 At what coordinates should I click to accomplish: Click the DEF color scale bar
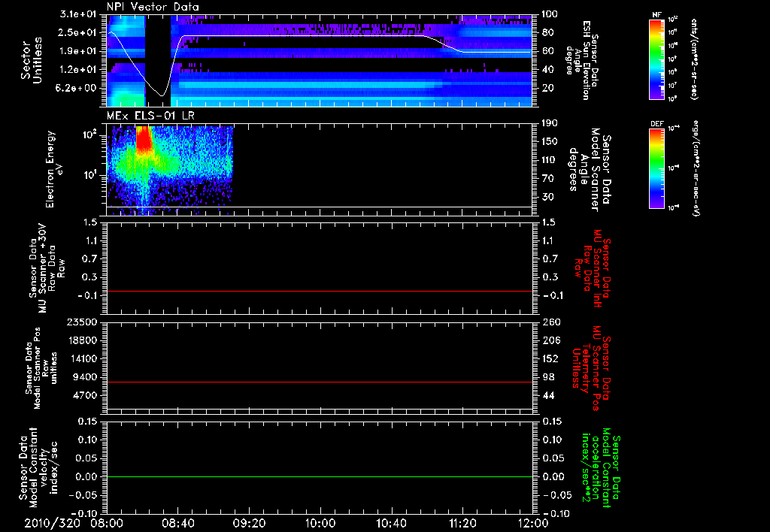click(x=657, y=168)
